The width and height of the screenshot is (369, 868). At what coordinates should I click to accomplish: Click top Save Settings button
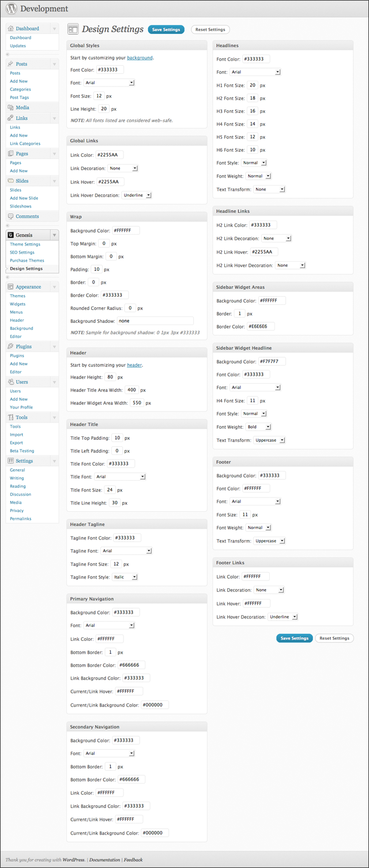click(x=166, y=29)
